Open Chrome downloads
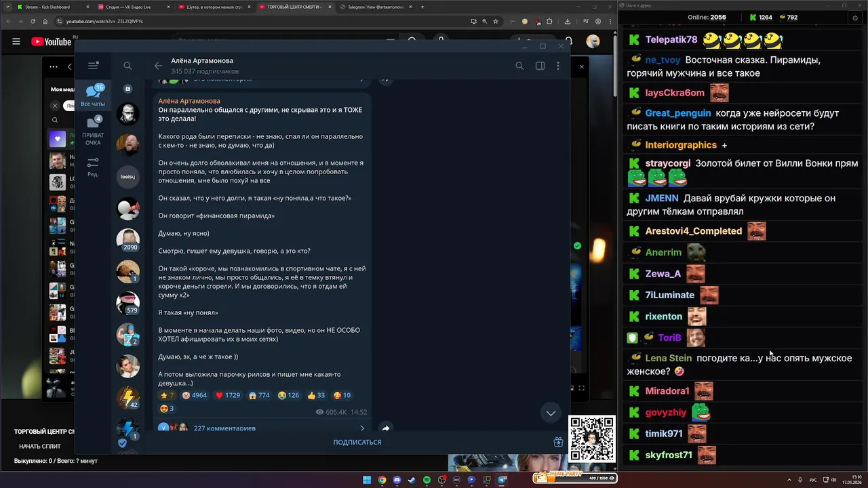 pos(568,21)
